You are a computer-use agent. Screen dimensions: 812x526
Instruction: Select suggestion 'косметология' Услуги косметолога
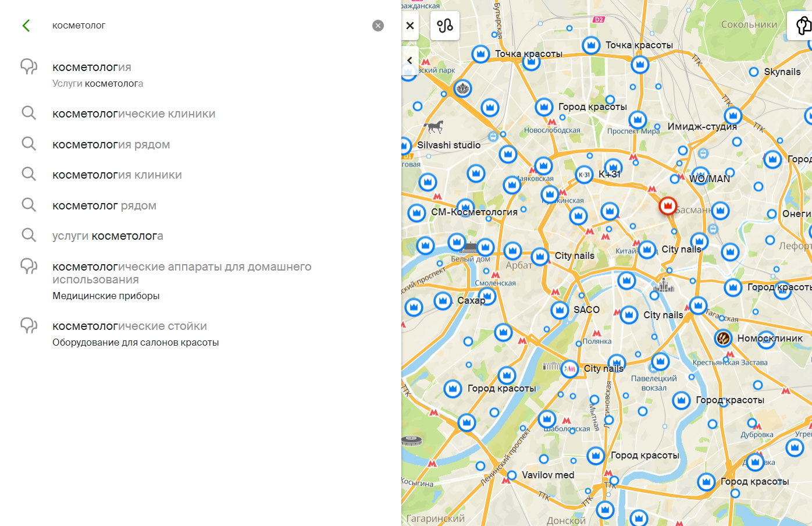[x=201, y=74]
